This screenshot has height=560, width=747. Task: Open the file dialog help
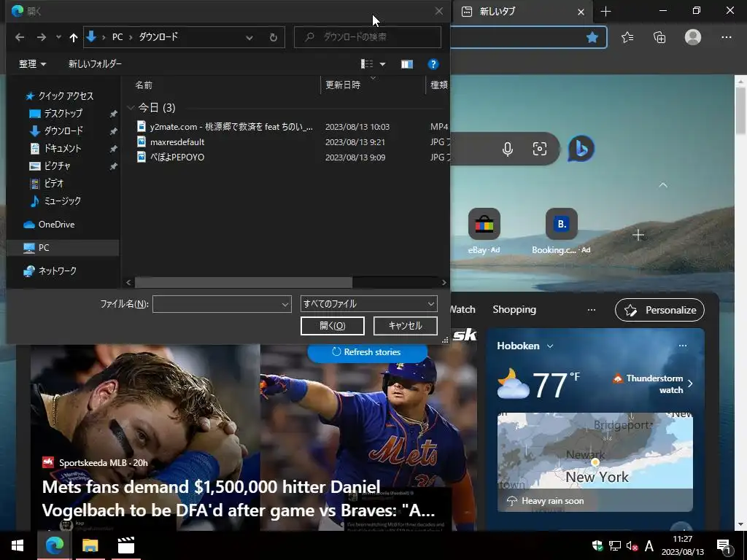click(x=433, y=64)
